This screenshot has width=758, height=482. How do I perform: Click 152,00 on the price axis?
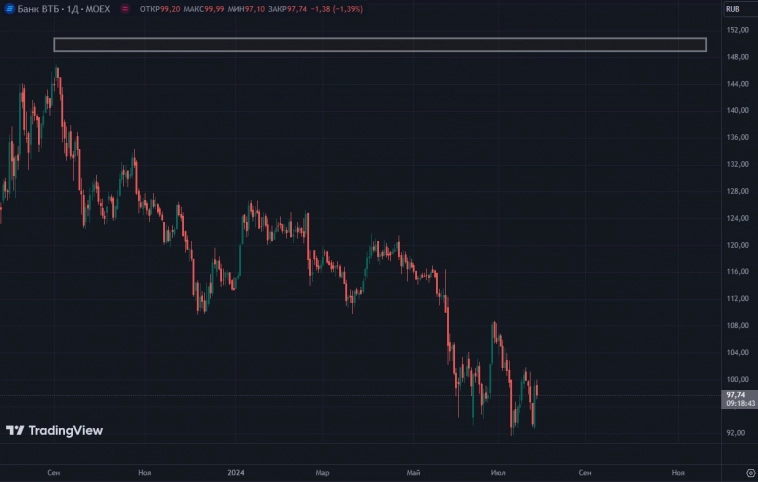[738, 30]
